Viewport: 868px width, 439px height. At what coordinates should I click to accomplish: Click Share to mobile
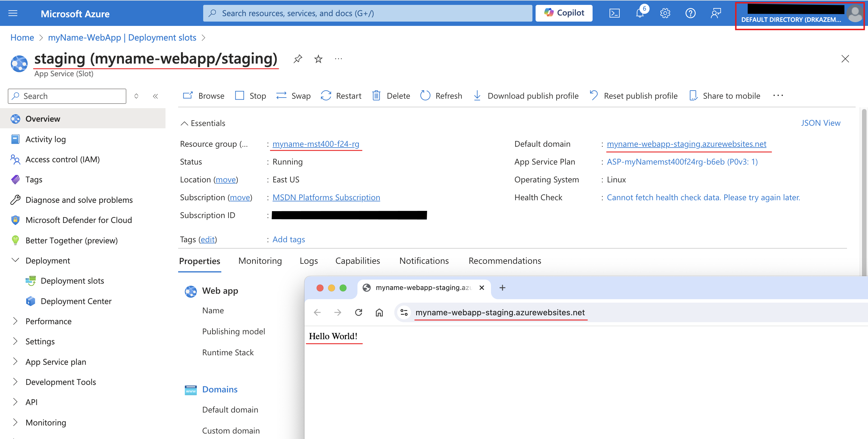click(x=724, y=96)
